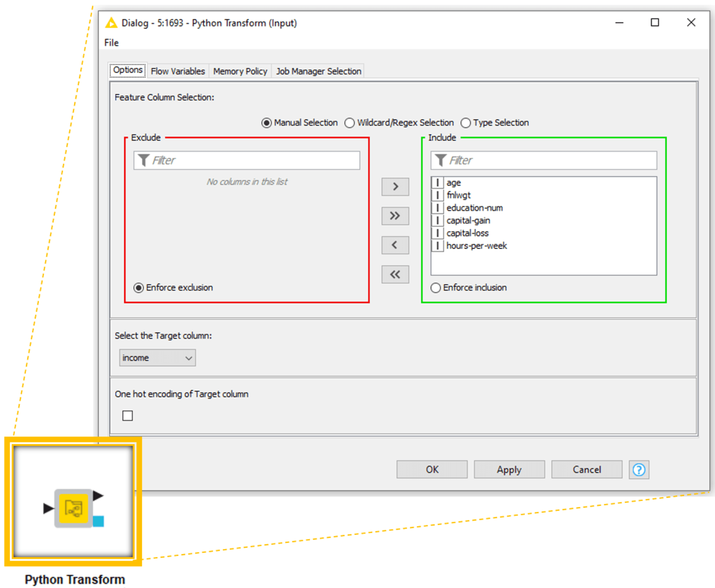Image resolution: width=715 pixels, height=588 pixels.
Task: Switch to the Memory Policy tab
Action: tap(240, 71)
